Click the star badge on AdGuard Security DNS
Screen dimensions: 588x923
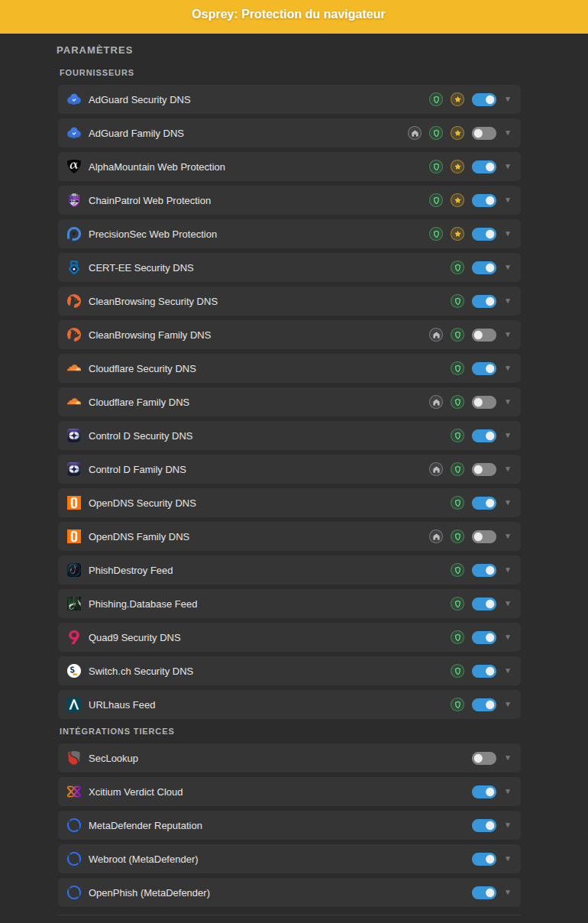tap(457, 99)
